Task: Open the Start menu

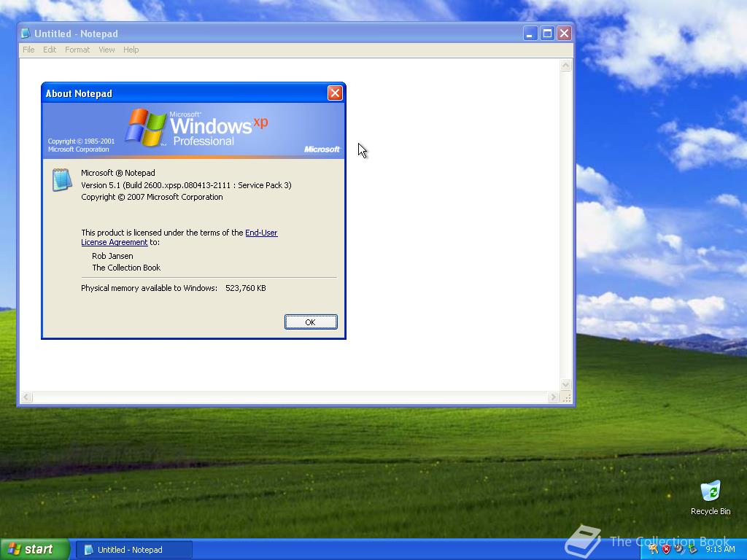Action: [x=34, y=550]
